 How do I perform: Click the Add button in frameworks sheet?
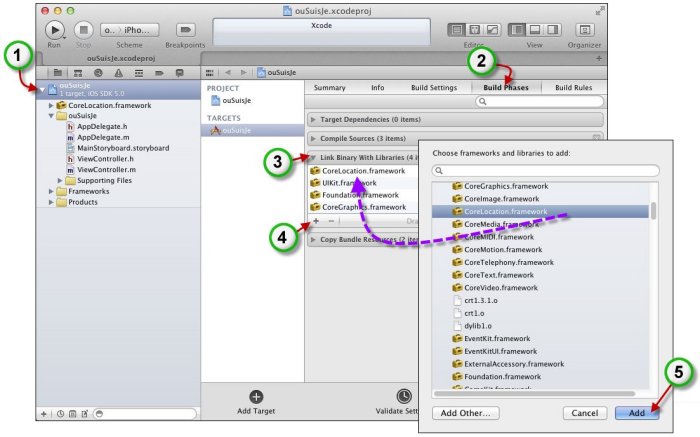click(637, 413)
